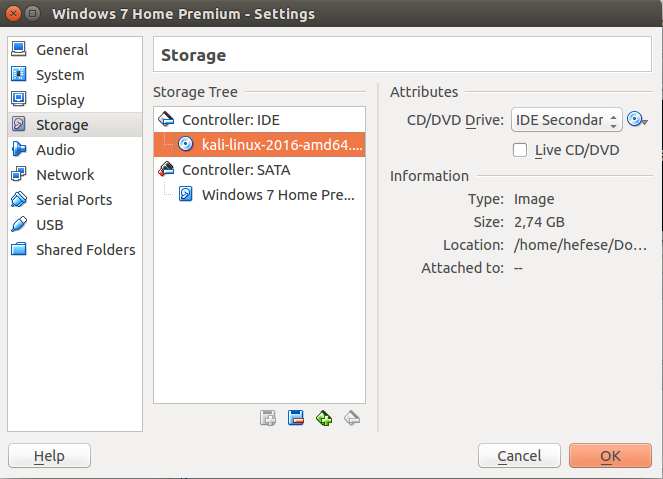
Task: Click the green add storage controller icon
Action: coord(324,418)
